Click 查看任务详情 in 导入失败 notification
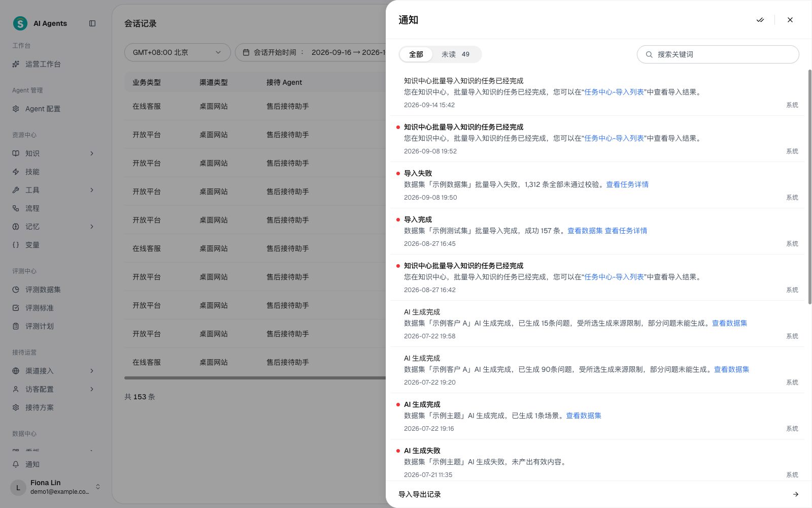 627,184
